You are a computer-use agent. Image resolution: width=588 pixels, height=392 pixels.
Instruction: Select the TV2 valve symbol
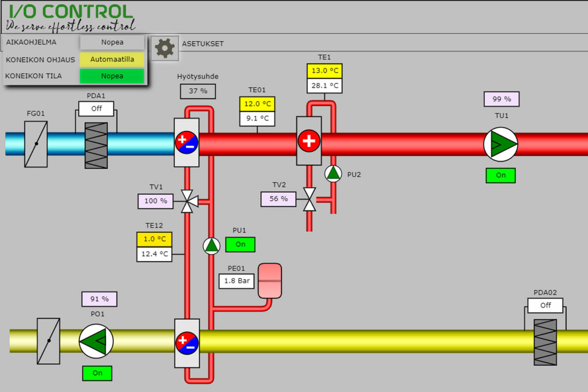[309, 199]
